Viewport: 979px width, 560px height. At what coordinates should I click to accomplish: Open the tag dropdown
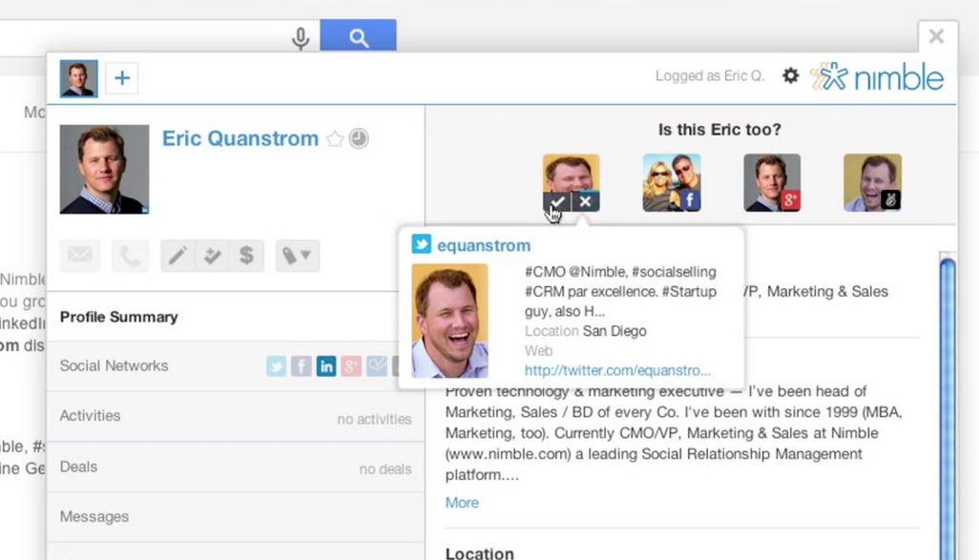click(x=297, y=256)
